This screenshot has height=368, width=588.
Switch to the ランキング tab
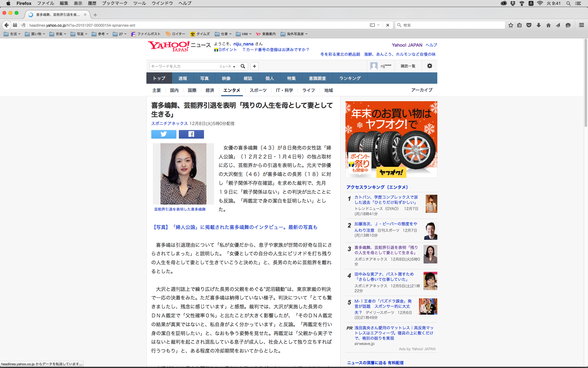pyautogui.click(x=350, y=78)
